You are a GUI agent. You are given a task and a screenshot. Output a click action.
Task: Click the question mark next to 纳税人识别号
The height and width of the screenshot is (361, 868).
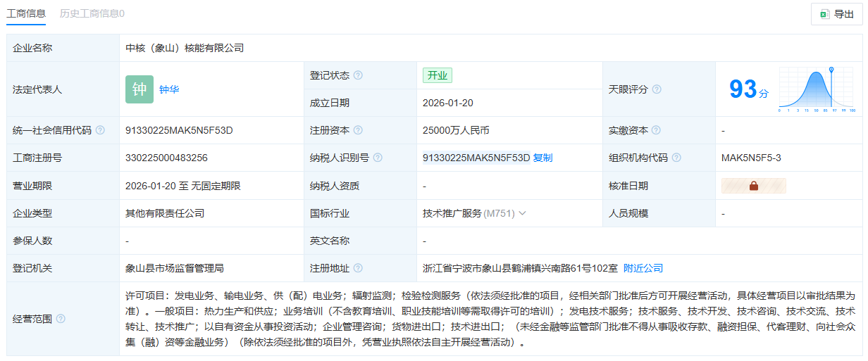tap(378, 158)
